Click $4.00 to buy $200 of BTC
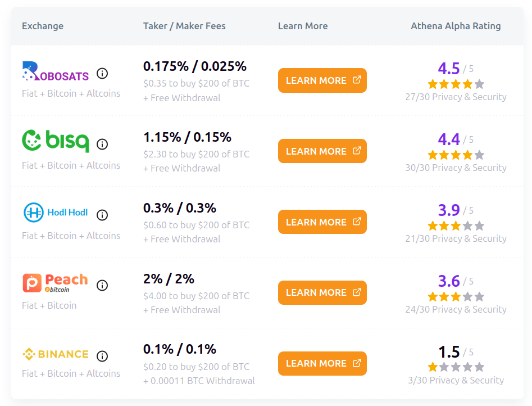532x406 pixels. pyautogui.click(x=196, y=296)
